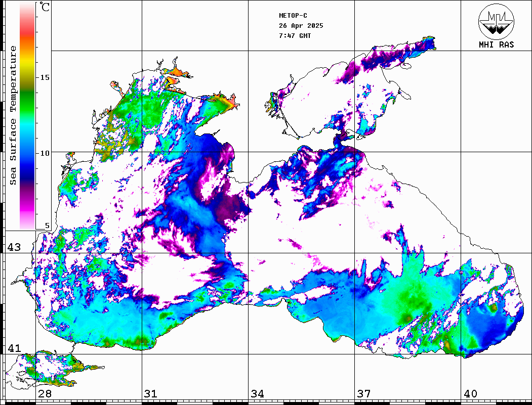Click the latitude label '43'
532x405 pixels.
(x=14, y=247)
